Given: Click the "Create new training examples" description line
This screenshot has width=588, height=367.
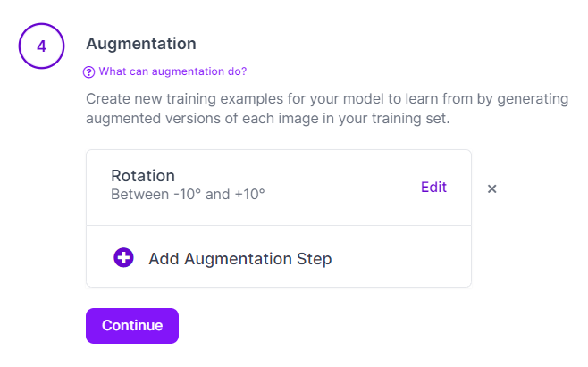Looking at the screenshot, I should [x=325, y=98].
